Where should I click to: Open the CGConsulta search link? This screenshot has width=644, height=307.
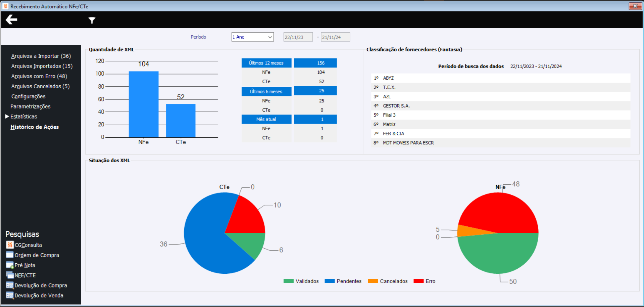click(28, 245)
